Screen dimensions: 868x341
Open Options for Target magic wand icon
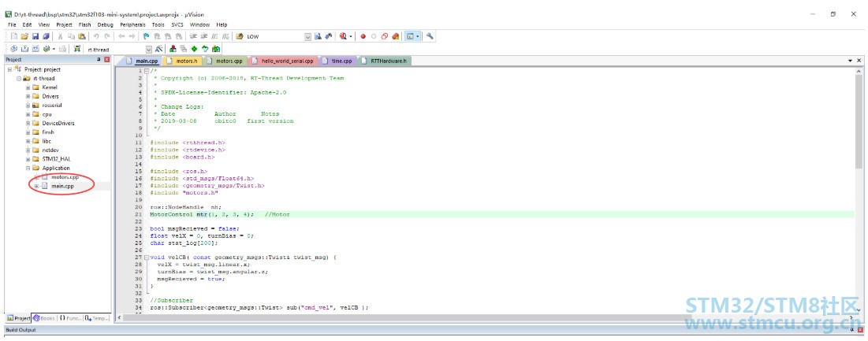159,49
